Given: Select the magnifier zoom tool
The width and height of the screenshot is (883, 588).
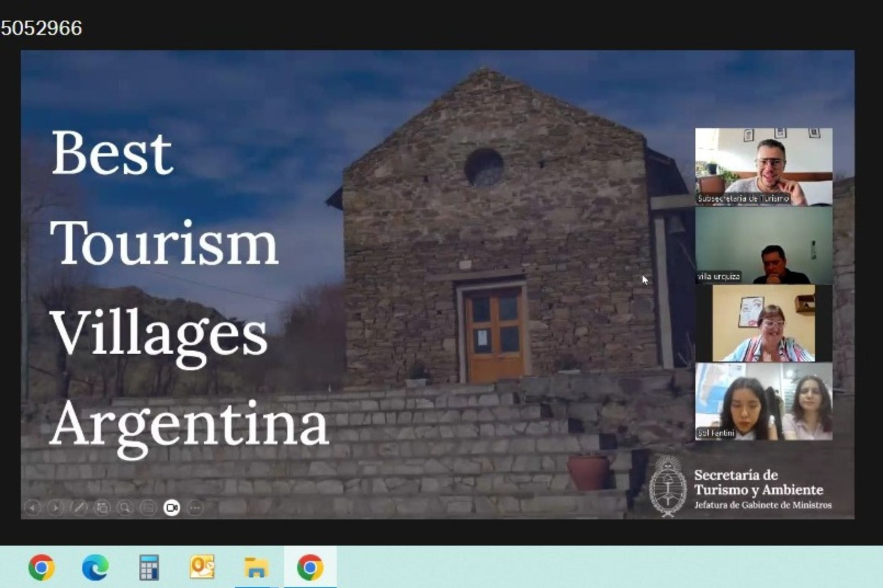Looking at the screenshot, I should click(x=124, y=508).
